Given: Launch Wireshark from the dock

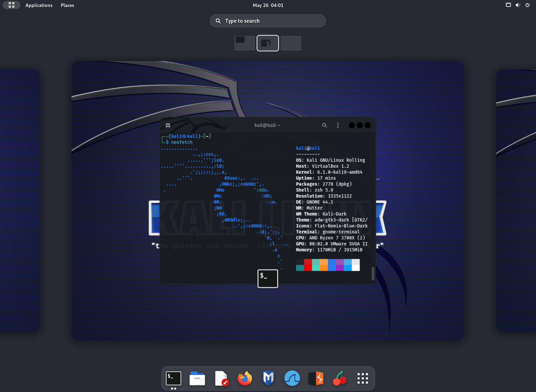Looking at the screenshot, I should point(292,378).
